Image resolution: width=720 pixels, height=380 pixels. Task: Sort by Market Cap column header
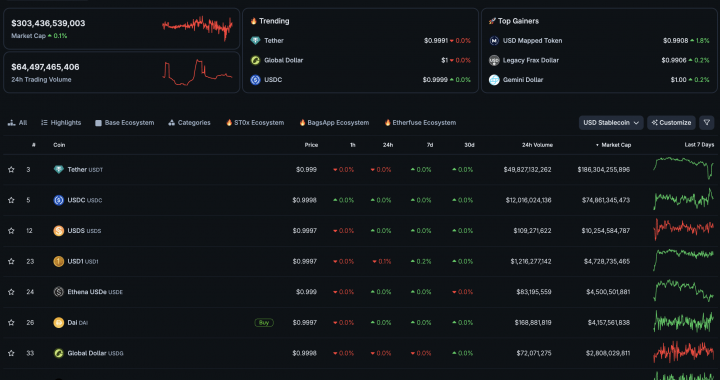(613, 145)
